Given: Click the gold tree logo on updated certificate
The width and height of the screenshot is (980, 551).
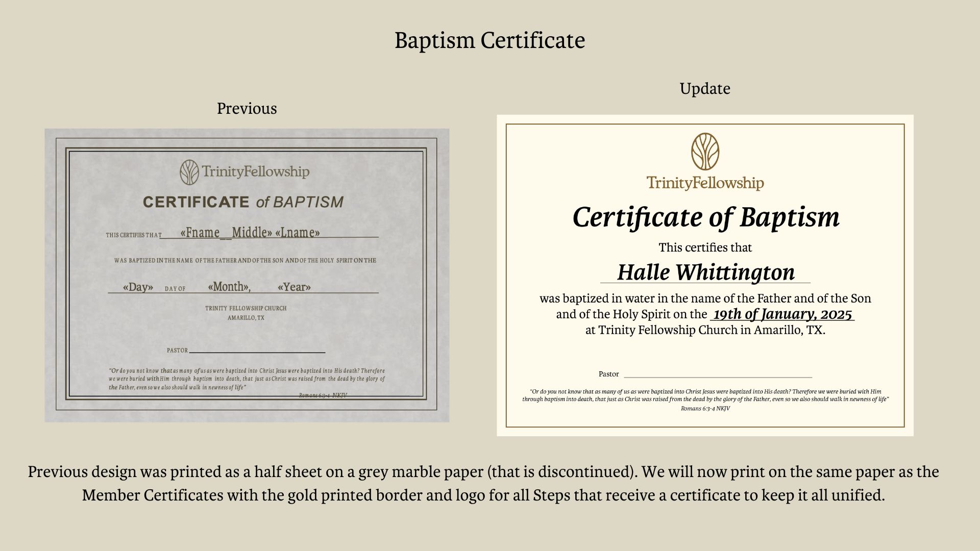Looking at the screenshot, I should [x=705, y=152].
